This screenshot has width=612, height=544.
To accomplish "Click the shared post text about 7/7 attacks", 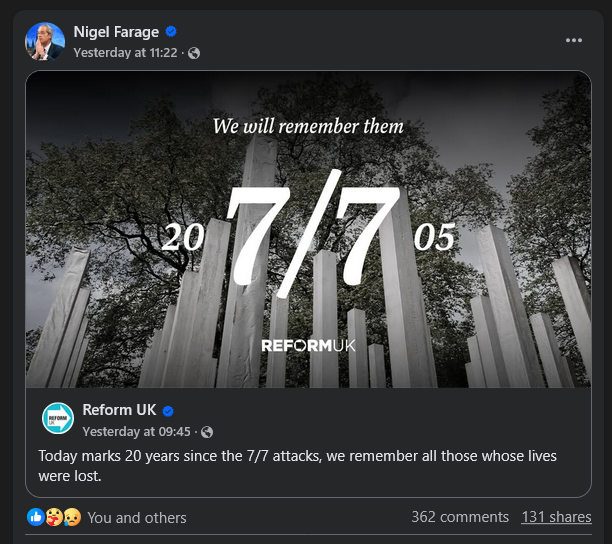I will point(297,465).
